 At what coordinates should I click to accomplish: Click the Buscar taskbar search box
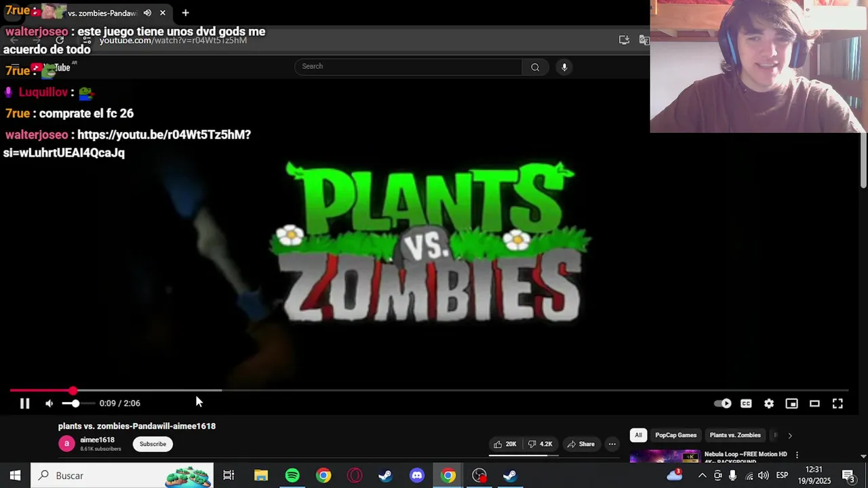122,476
